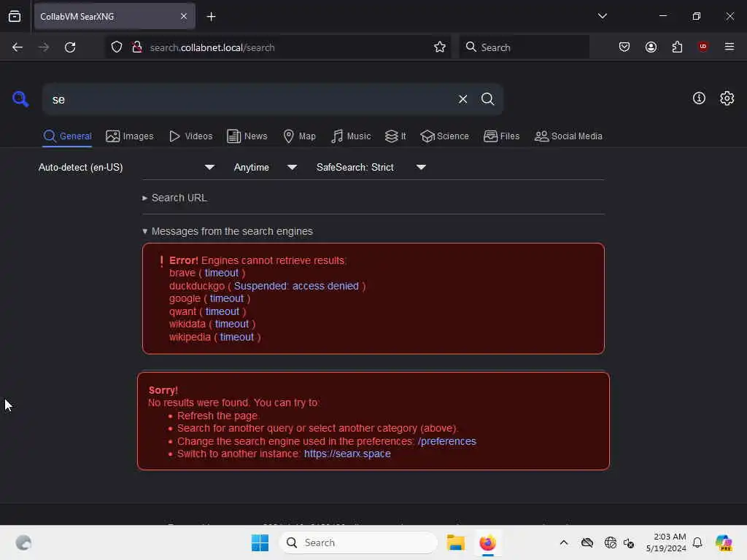Image resolution: width=747 pixels, height=560 pixels.
Task: Open File Explorer from the taskbar
Action: tap(455, 542)
